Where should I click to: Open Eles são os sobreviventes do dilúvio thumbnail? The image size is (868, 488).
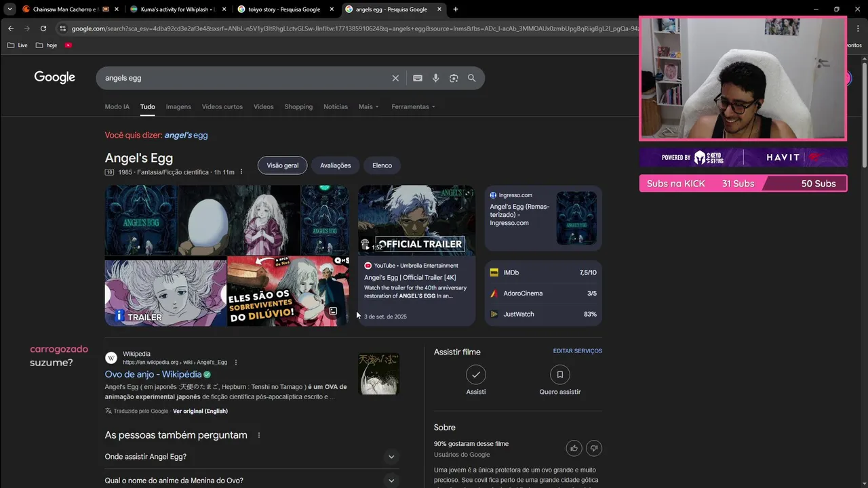pos(288,291)
